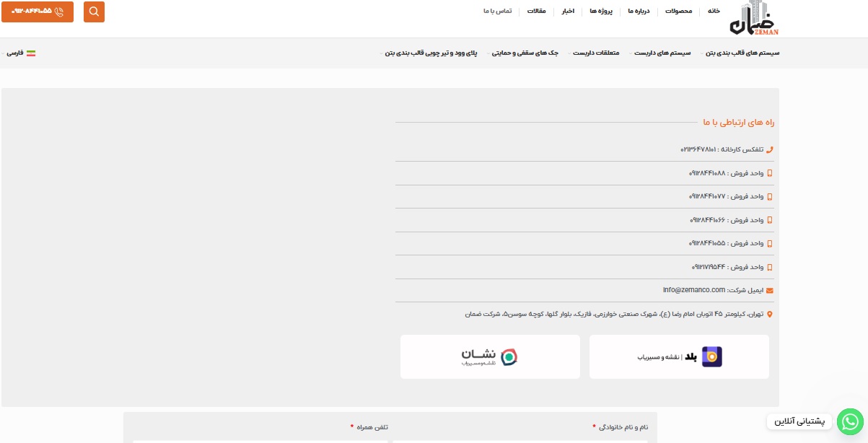Viewport: 868px width, 443px height.
Task: Open the فارسی language dropdown
Action: [x=16, y=53]
